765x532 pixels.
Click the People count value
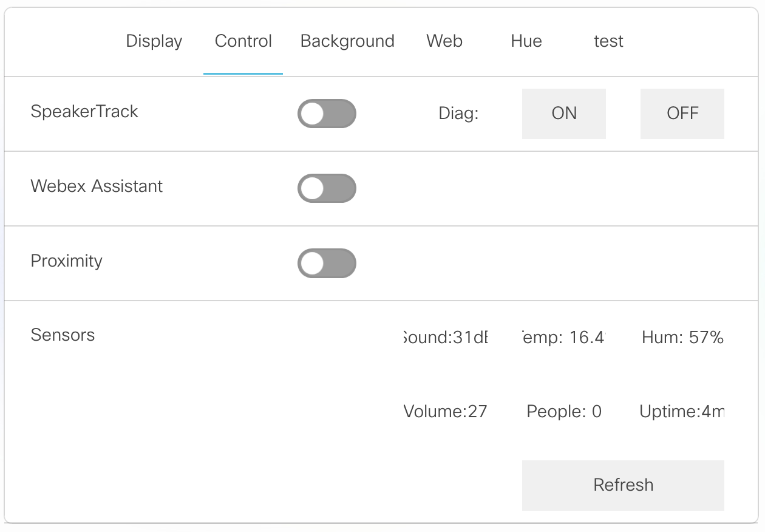click(563, 411)
